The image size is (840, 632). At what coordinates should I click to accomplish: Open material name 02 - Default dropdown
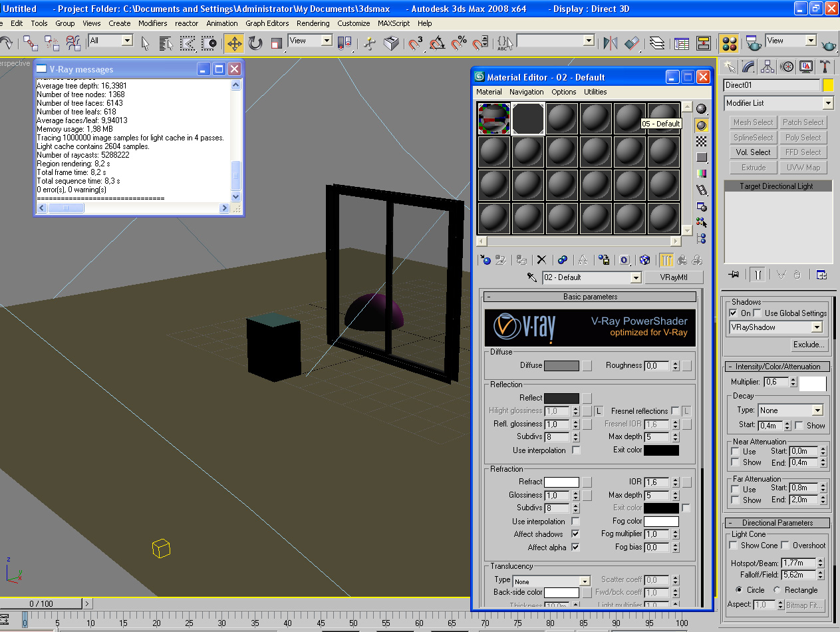tap(592, 277)
